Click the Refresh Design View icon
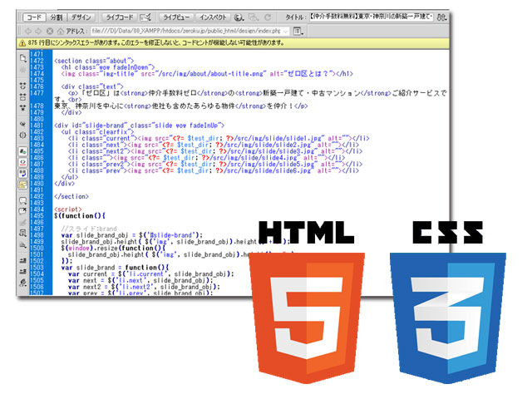 (x=268, y=17)
